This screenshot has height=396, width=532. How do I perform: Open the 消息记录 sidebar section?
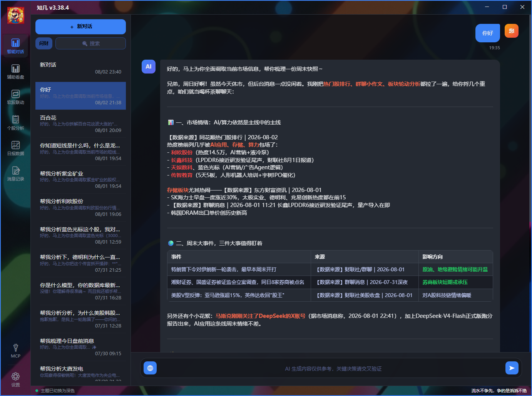tap(15, 174)
